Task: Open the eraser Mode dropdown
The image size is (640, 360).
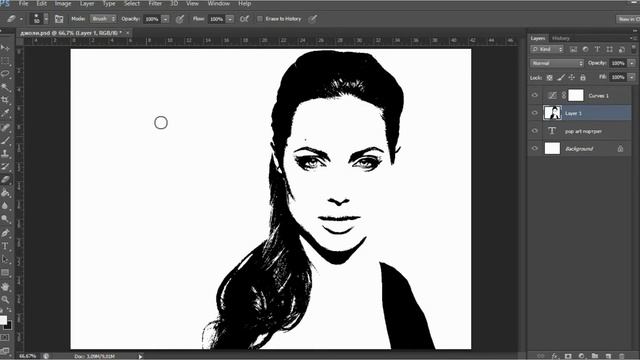Action: pos(103,19)
